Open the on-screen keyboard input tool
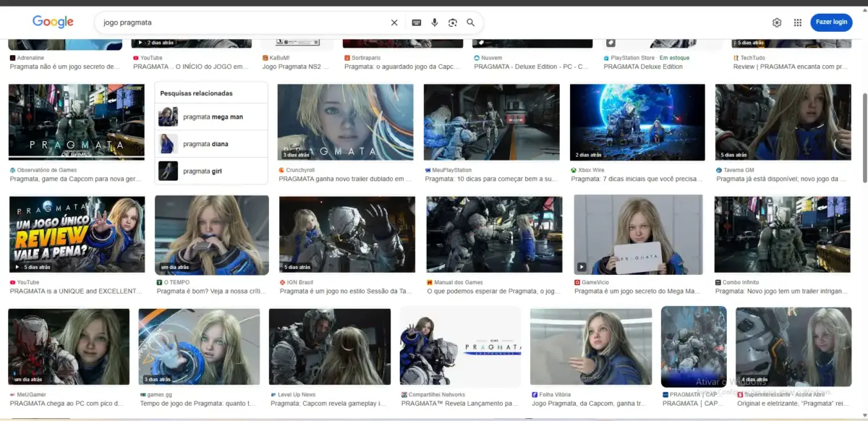868x421 pixels. (417, 22)
